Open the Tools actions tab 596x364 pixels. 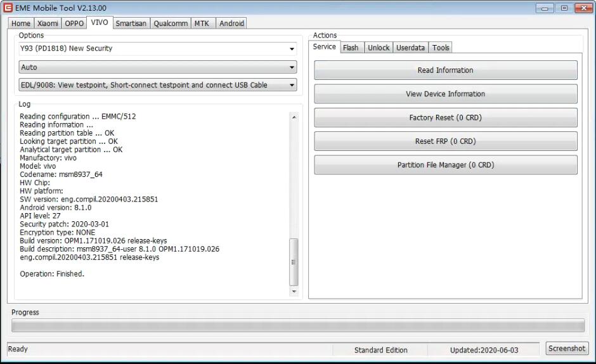[441, 48]
